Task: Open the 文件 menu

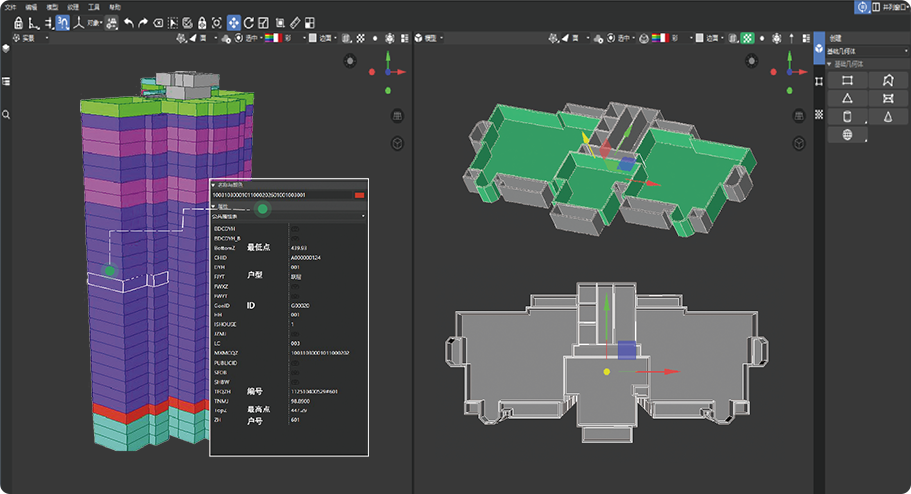Action: coord(11,7)
